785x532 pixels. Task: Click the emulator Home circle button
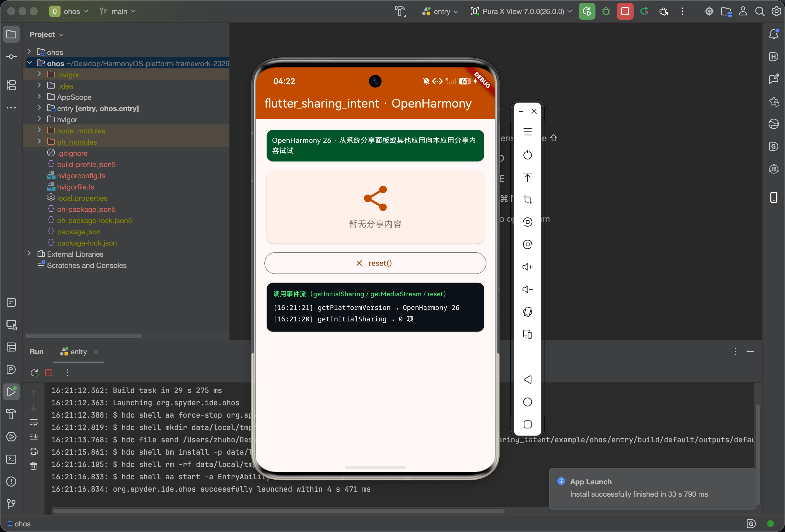tap(527, 402)
